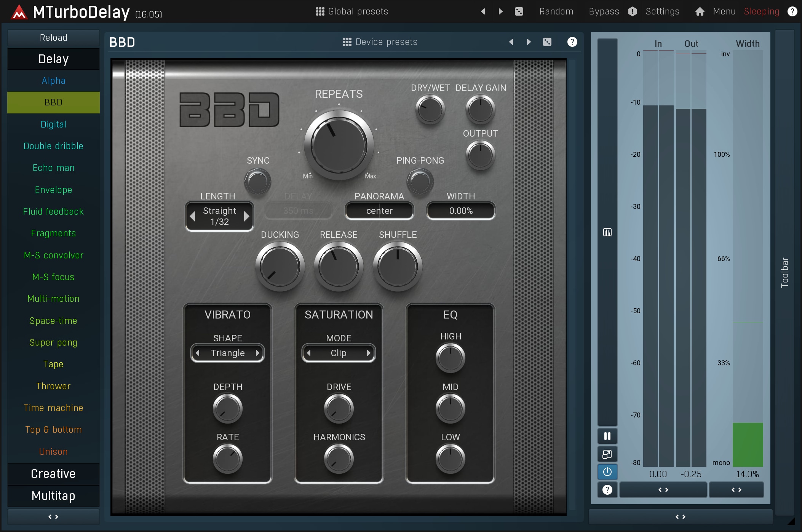Open the Global presets grid icon
802x532 pixels.
[x=320, y=11]
